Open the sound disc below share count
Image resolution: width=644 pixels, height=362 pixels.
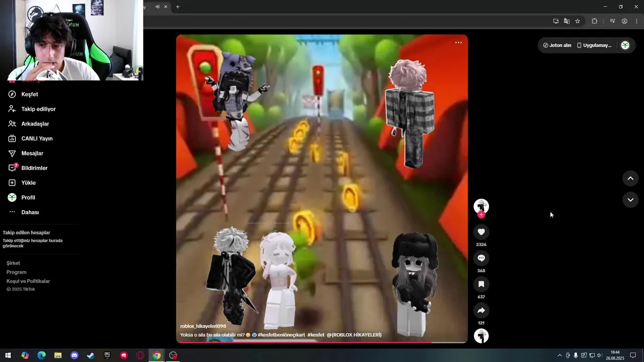tap(481, 336)
